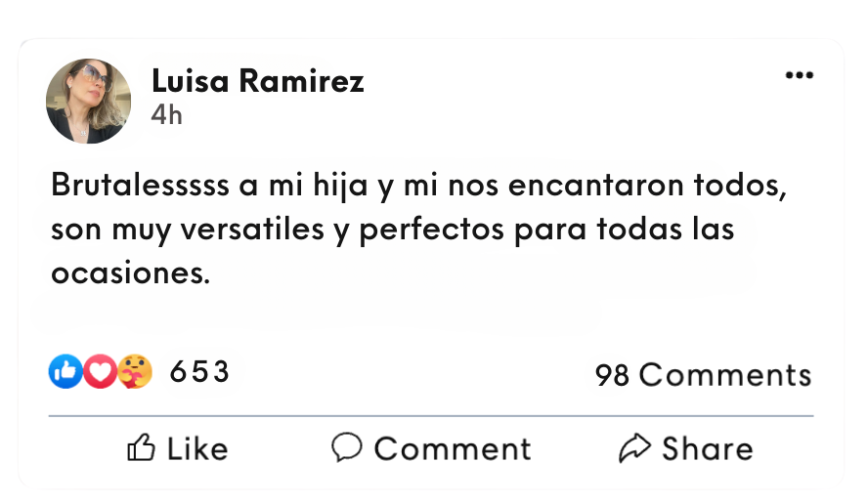Click the care hug emoji reaction icon
This screenshot has height=504, width=868.
(135, 371)
